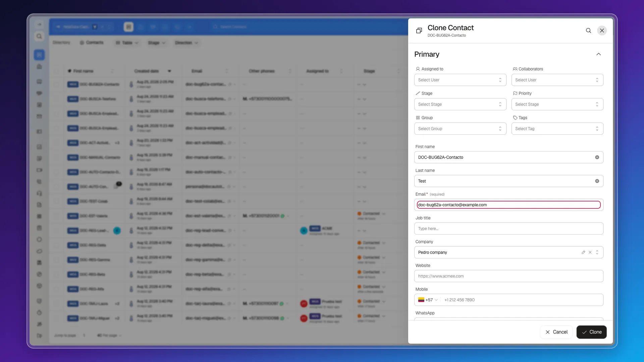Clear the Last name field
The height and width of the screenshot is (362, 644).
(597, 181)
